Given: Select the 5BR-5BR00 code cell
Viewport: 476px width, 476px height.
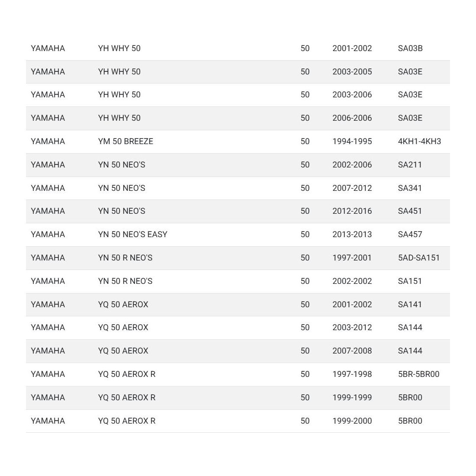Looking at the screenshot, I should point(418,374).
